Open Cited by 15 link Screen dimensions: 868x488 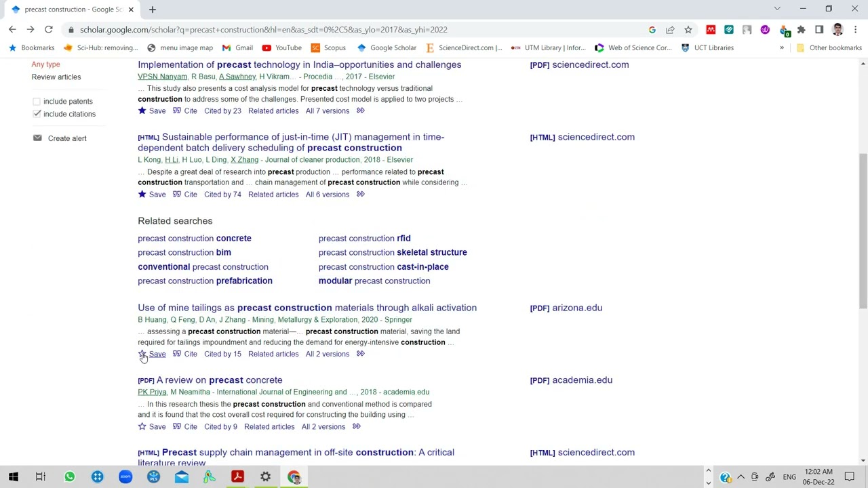coord(222,354)
